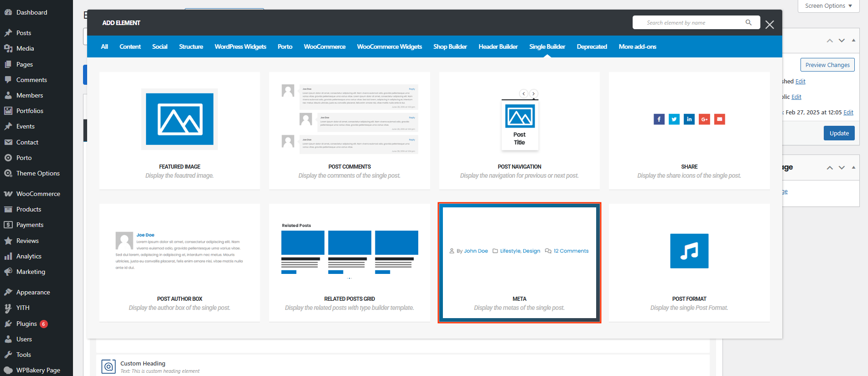Switch to the Porto tab
868x376 pixels.
[x=285, y=46]
